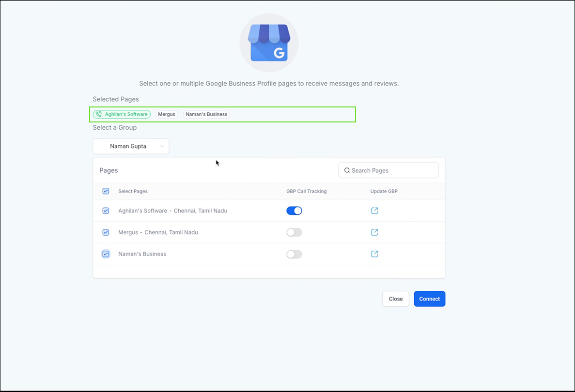Image resolution: width=575 pixels, height=392 pixels.
Task: Click Aghilan's Software - Chennai row label
Action: tap(172, 211)
